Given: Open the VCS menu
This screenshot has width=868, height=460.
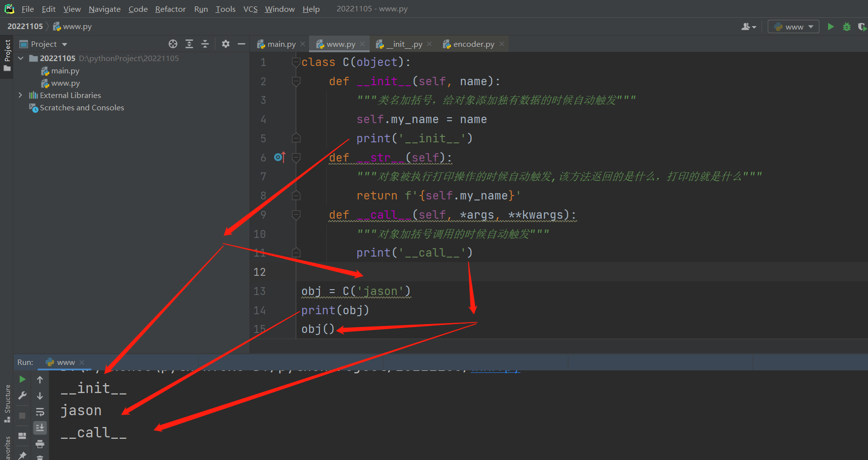Looking at the screenshot, I should (x=250, y=9).
